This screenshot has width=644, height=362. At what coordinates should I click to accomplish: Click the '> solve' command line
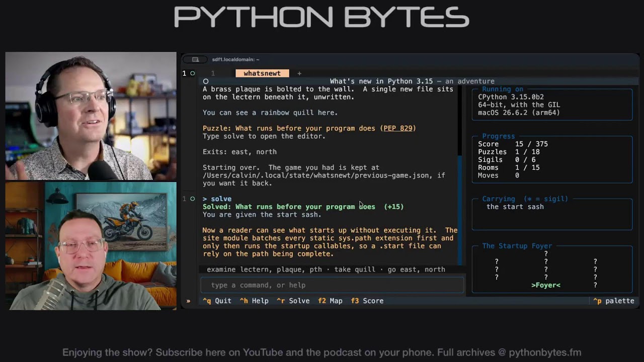[x=217, y=199]
